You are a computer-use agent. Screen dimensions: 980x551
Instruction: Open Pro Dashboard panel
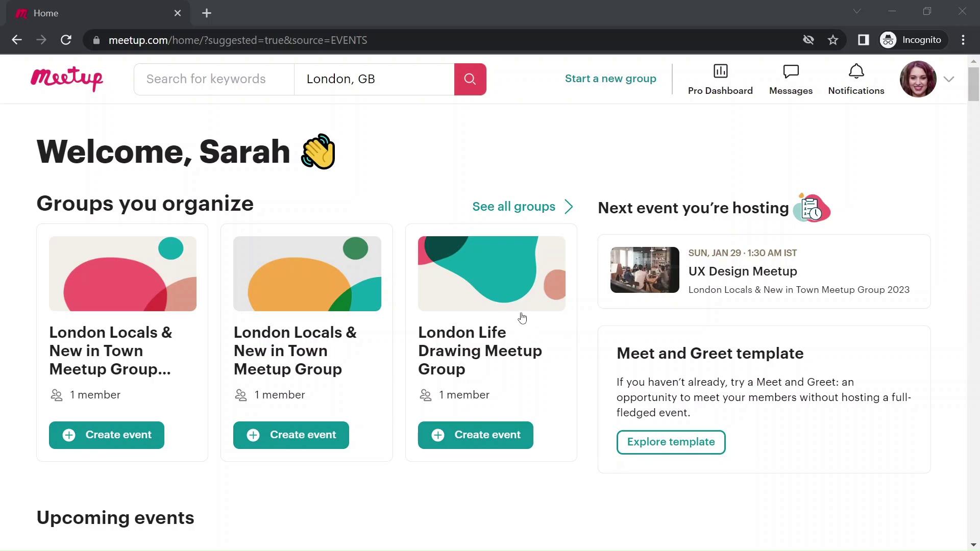coord(720,79)
